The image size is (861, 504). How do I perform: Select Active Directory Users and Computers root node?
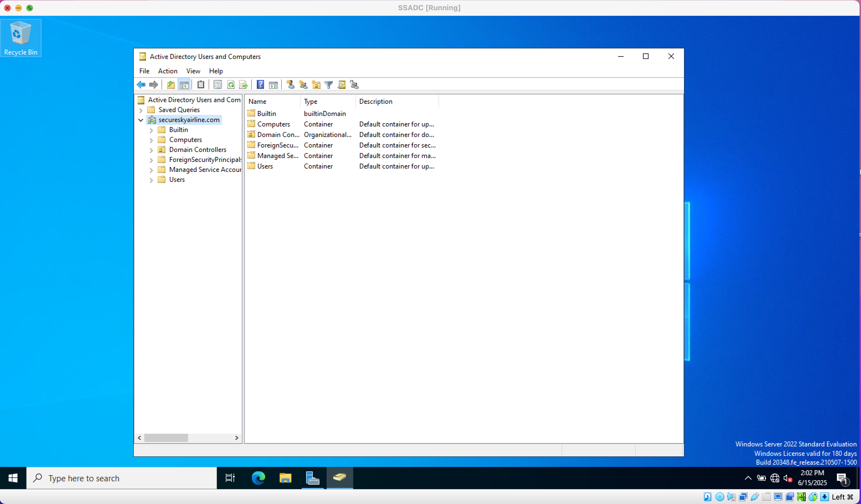194,100
